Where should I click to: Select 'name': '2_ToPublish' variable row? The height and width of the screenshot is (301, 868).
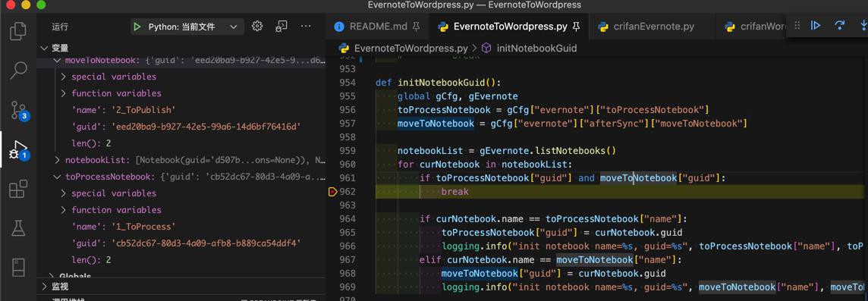(x=181, y=110)
